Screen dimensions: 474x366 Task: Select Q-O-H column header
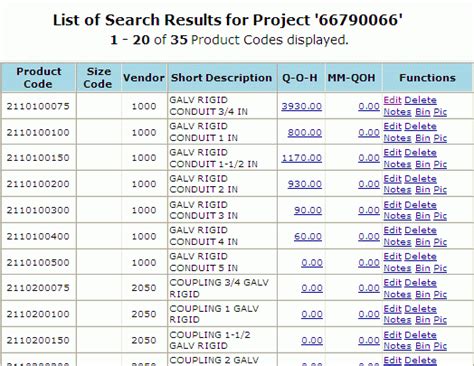[x=300, y=78]
